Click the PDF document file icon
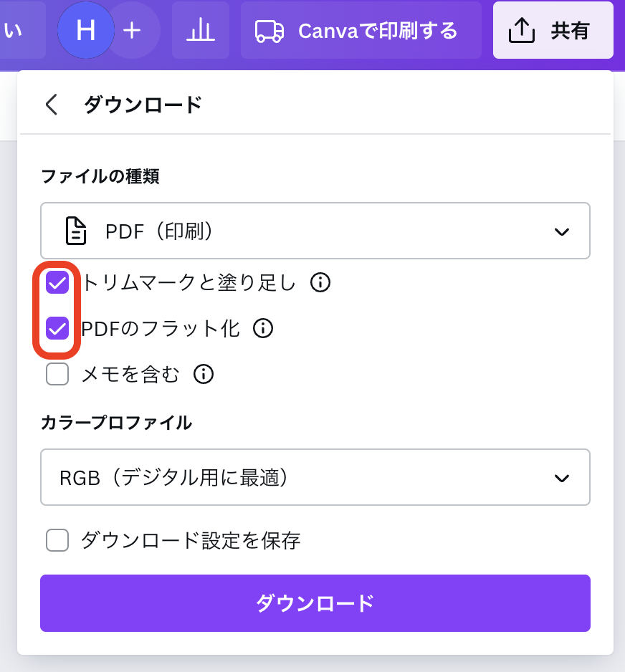The width and height of the screenshot is (625, 672). pos(76,231)
